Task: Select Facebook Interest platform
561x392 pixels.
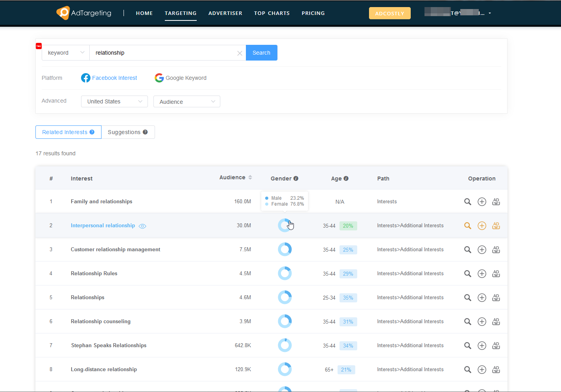Action: click(x=109, y=78)
